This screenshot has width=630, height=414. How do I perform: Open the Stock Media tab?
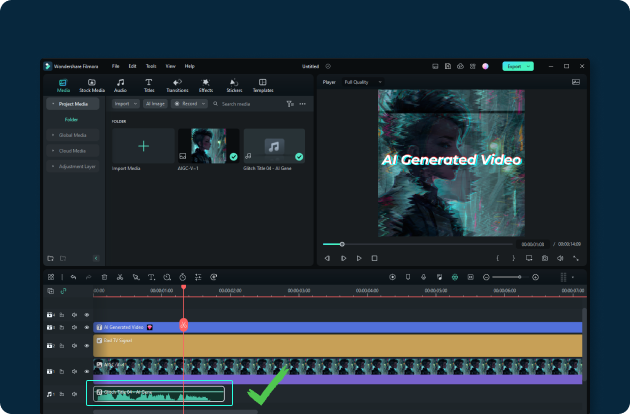tap(92, 86)
